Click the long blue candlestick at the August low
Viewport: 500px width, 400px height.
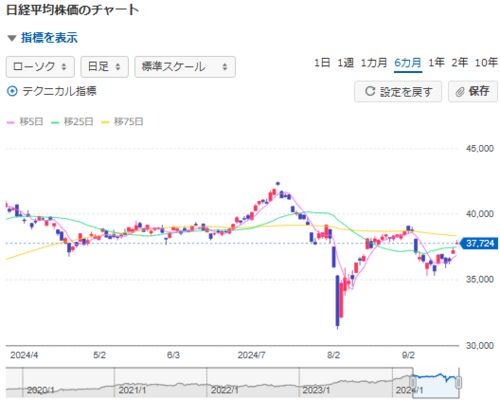[x=337, y=301]
